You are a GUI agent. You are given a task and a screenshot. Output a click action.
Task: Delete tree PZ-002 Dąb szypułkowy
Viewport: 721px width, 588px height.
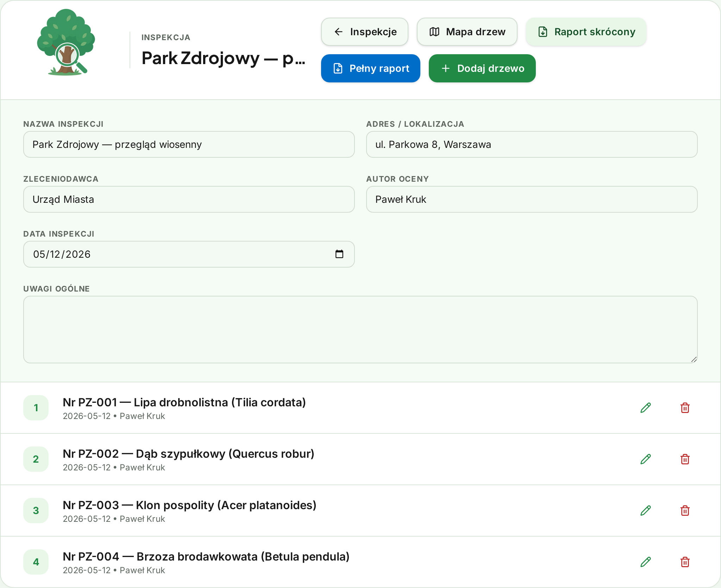click(x=685, y=459)
